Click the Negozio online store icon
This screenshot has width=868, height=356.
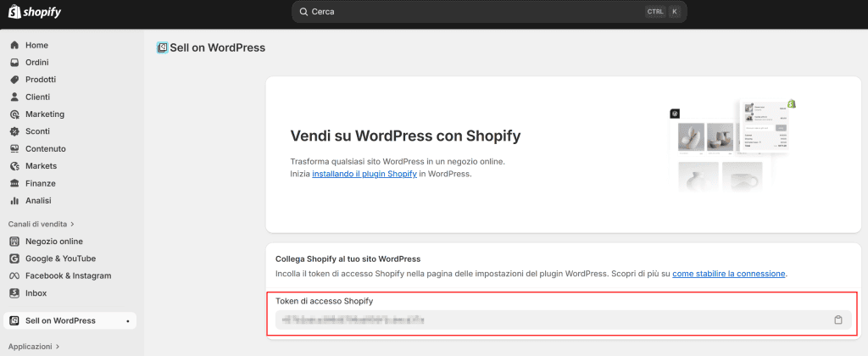(x=15, y=242)
